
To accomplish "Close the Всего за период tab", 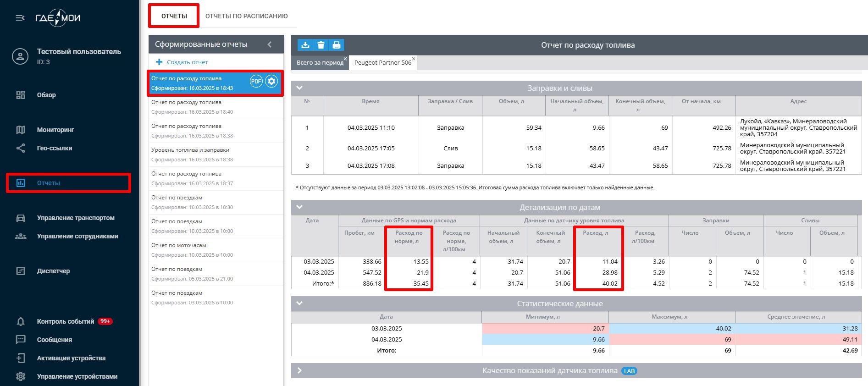I will (x=345, y=59).
